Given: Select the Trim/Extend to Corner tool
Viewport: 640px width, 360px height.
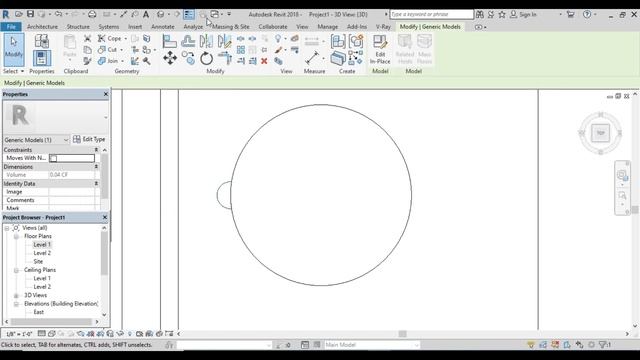Looking at the screenshot, I should click(x=224, y=58).
